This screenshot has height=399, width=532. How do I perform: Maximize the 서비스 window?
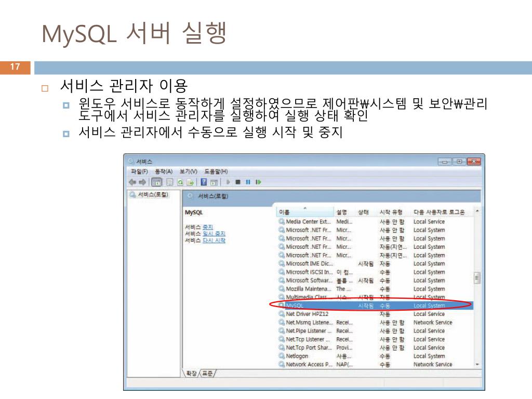tap(459, 162)
